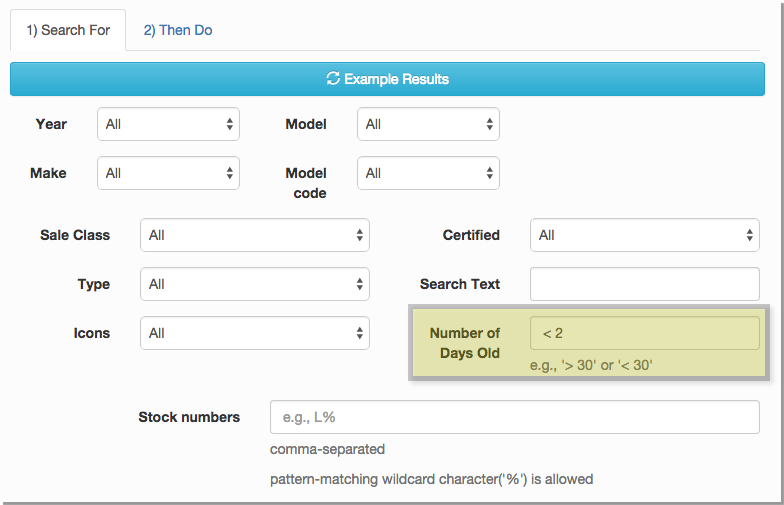Expand the Type dropdown

[254, 284]
